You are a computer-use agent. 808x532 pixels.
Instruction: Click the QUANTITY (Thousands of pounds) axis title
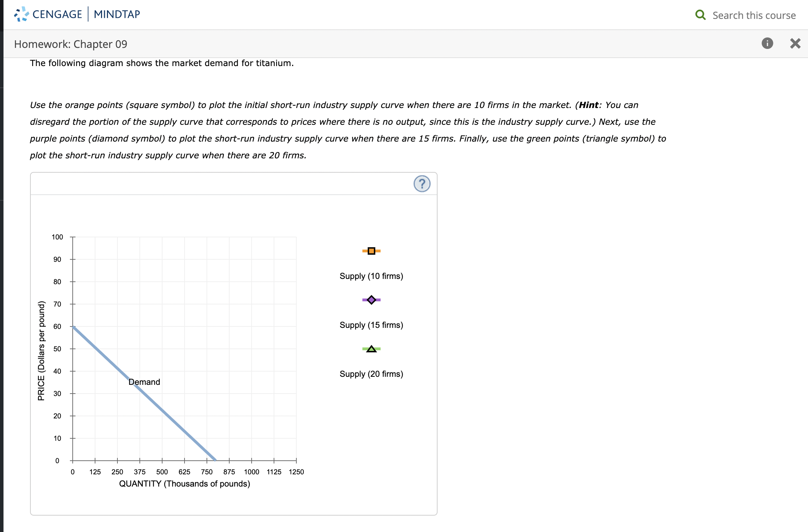pyautogui.click(x=185, y=484)
